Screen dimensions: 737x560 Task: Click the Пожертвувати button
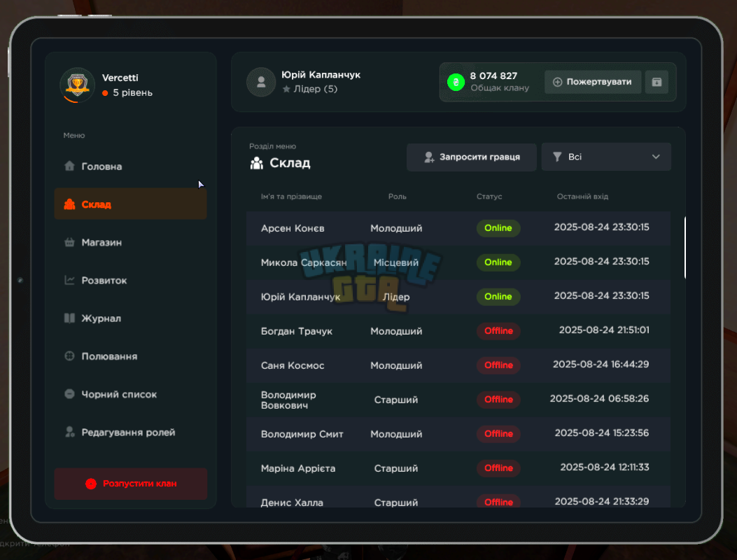tap(593, 82)
